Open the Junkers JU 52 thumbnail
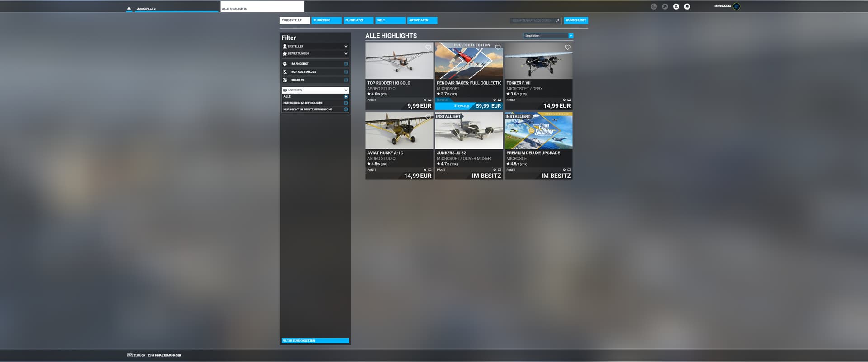This screenshot has height=362, width=868. [469, 131]
